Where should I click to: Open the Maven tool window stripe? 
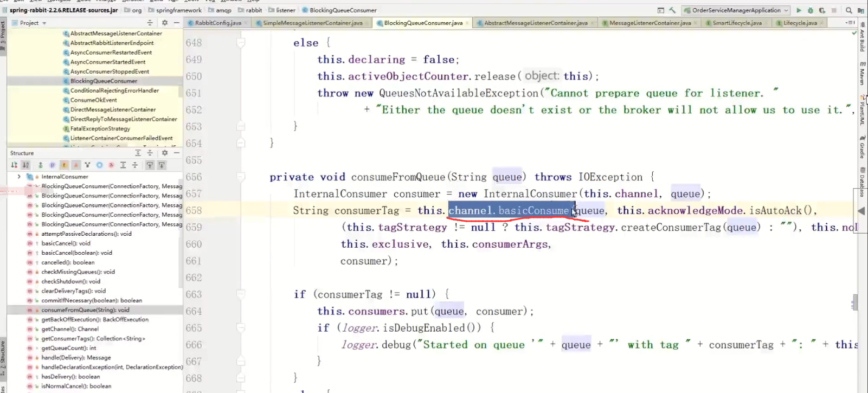862,74
